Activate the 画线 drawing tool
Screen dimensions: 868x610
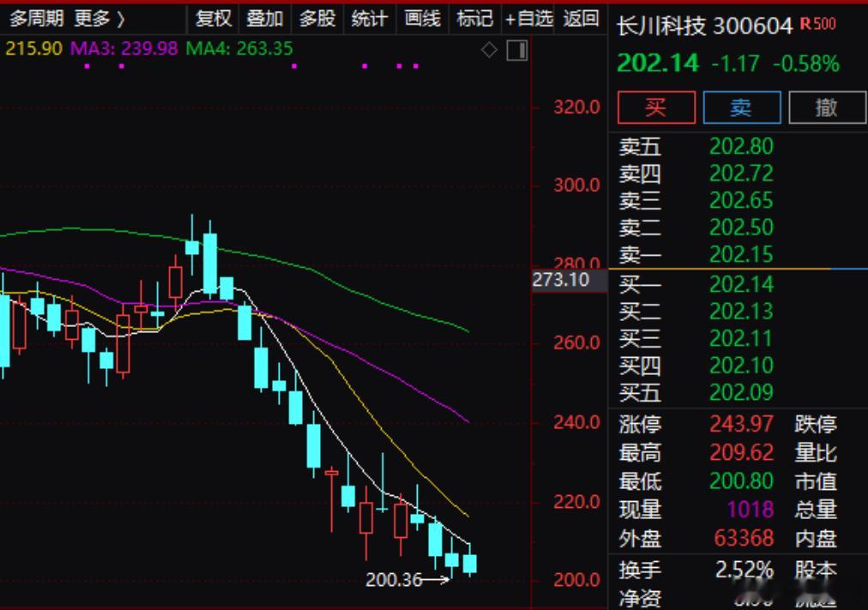(x=422, y=19)
